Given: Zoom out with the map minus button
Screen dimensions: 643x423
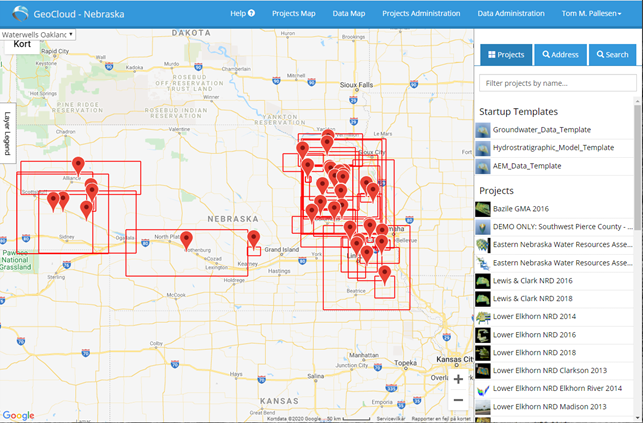Looking at the screenshot, I should [x=458, y=400].
